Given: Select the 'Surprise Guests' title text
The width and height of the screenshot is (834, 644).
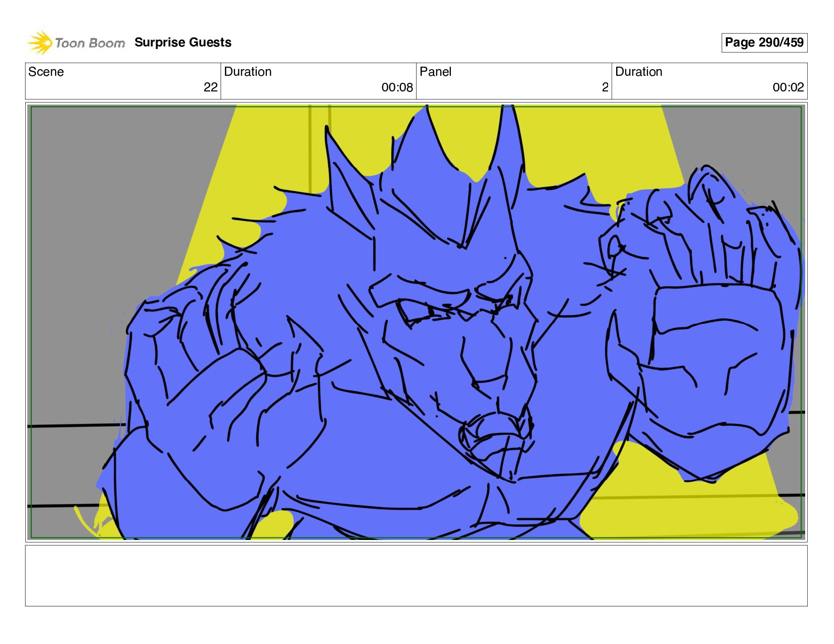Looking at the screenshot, I should [x=183, y=42].
